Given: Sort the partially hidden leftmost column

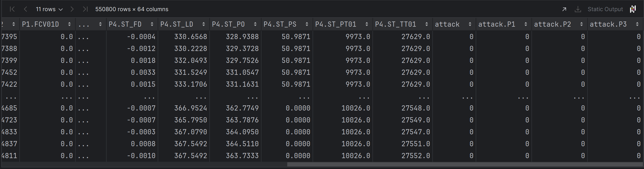Looking at the screenshot, I should coord(13,24).
